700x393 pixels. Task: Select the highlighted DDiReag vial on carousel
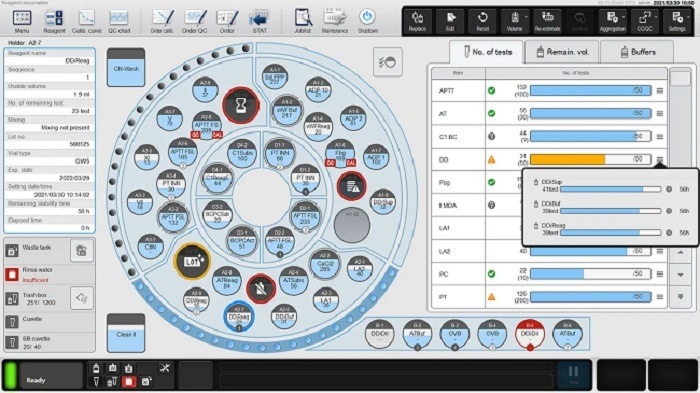(239, 317)
